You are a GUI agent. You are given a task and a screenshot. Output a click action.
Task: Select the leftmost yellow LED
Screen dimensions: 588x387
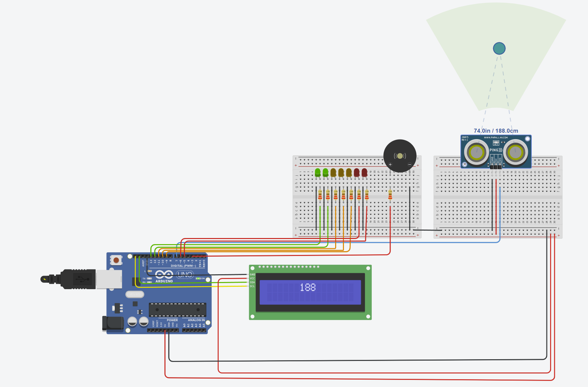click(333, 173)
